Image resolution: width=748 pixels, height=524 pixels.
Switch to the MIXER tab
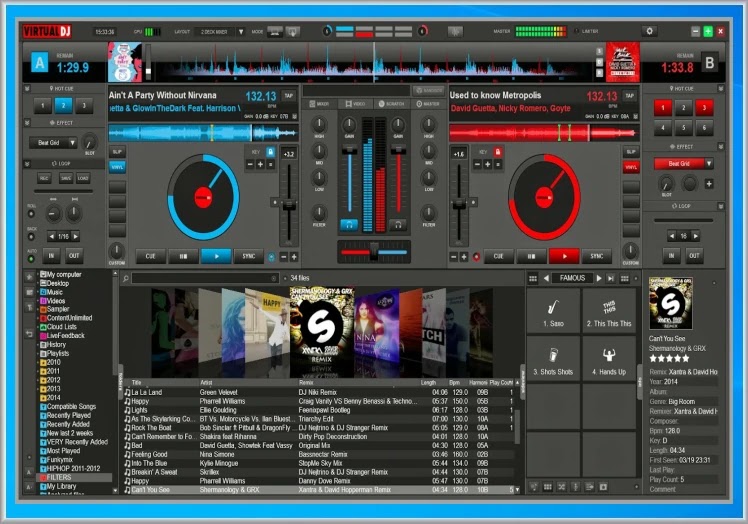[319, 104]
